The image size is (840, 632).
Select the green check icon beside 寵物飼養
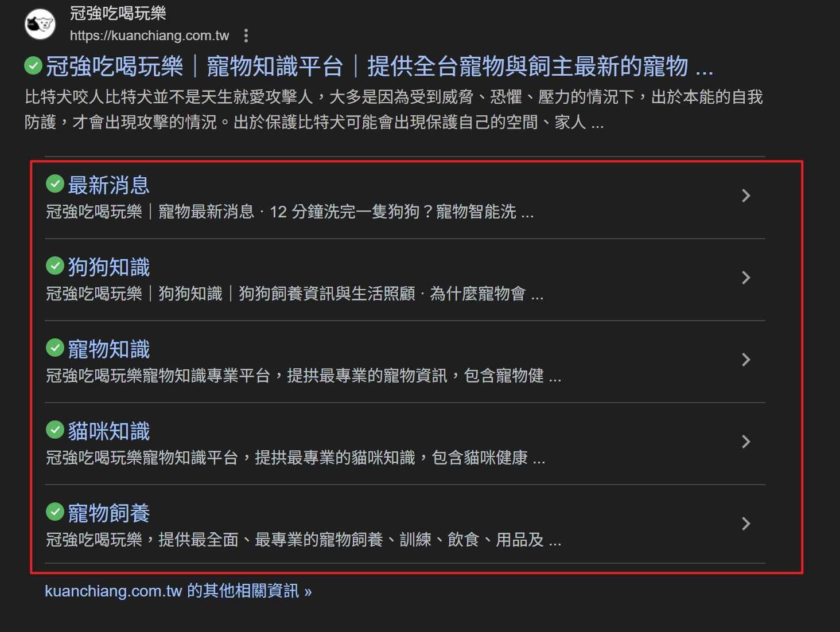tap(55, 512)
